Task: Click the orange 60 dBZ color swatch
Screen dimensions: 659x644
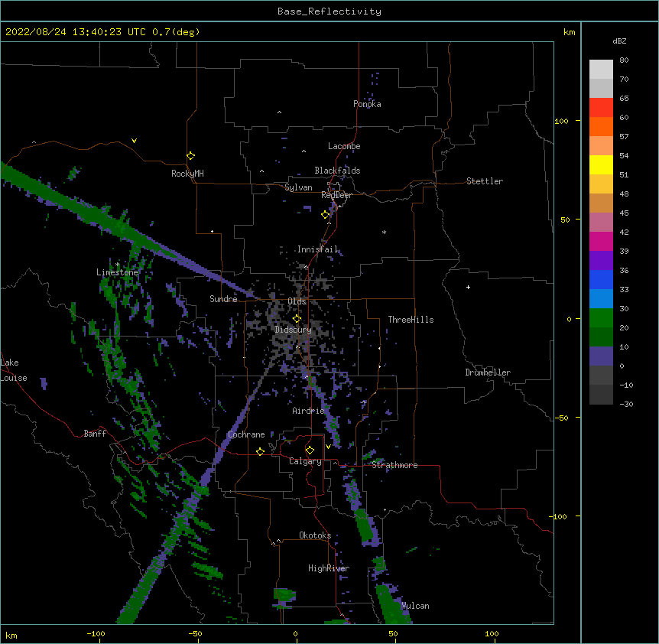Action: coord(601,126)
